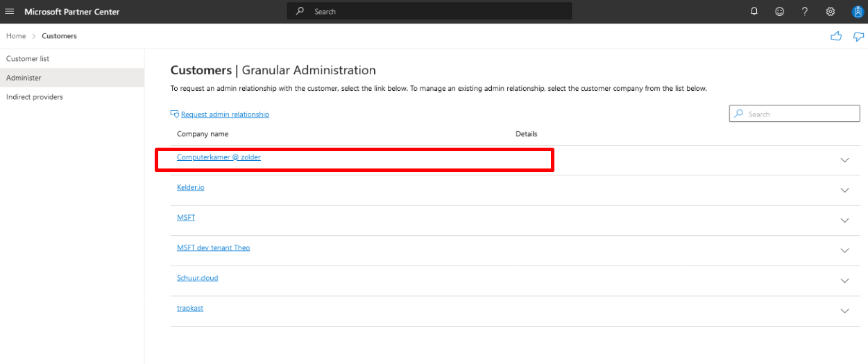Open Kelder.io customer link
Viewport: 868px width, 364px height.
191,187
